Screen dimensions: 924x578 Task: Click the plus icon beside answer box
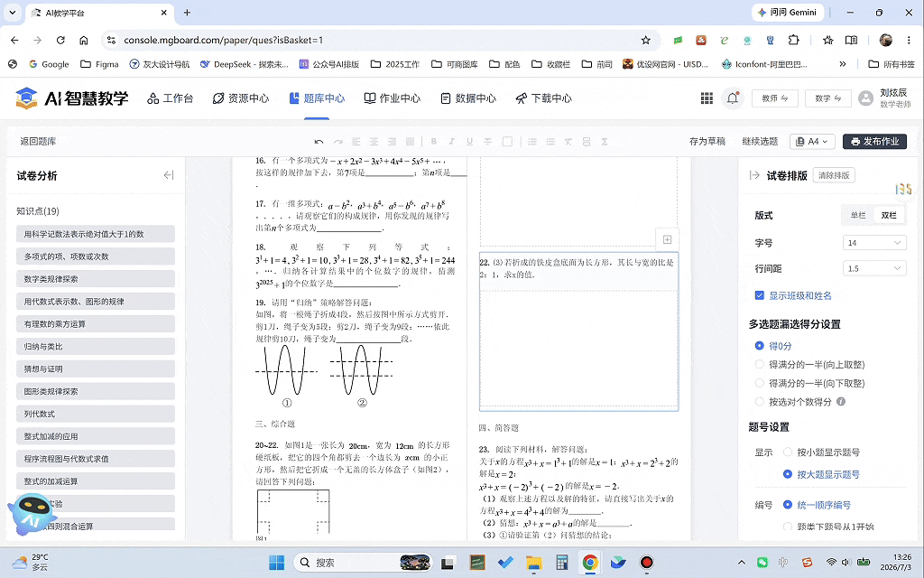tap(667, 239)
